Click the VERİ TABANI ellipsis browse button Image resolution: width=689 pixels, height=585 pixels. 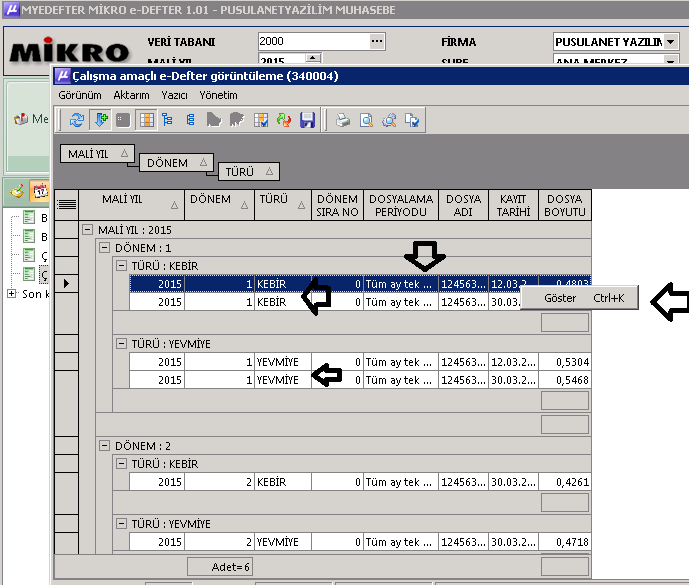tap(377, 41)
